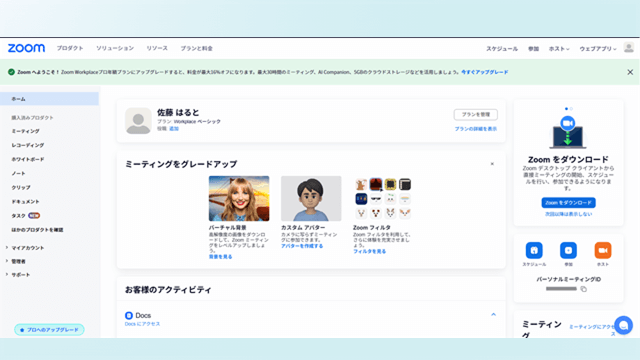This screenshot has height=360, width=640.
Task: Open ノート in sidebar
Action: point(18,173)
